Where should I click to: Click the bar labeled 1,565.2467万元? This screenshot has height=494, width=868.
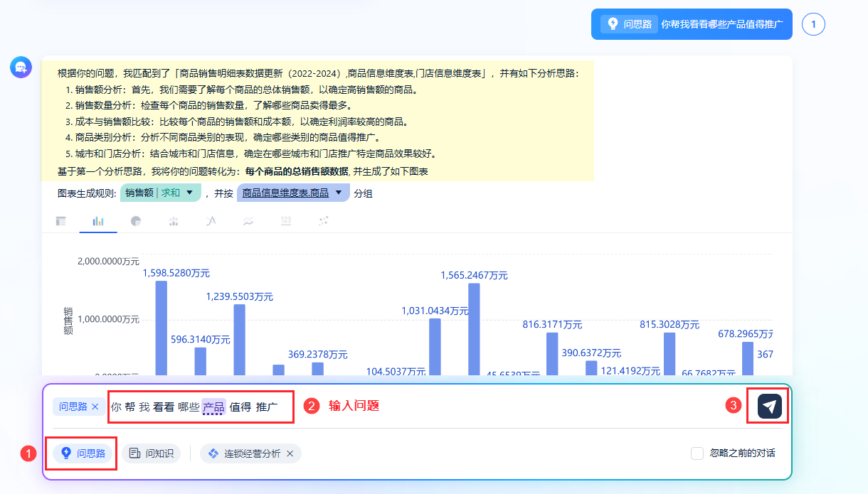pos(474,329)
